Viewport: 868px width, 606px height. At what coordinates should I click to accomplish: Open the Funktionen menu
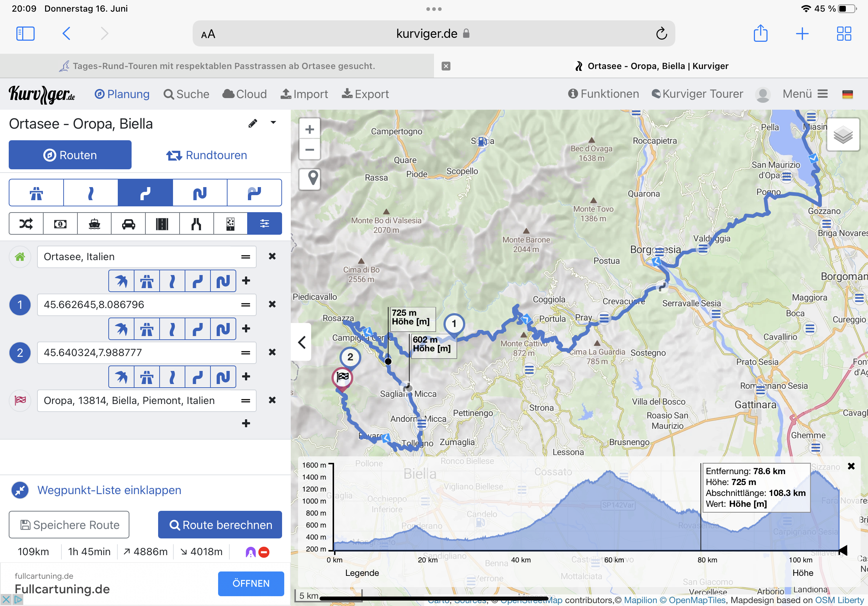[x=603, y=94]
